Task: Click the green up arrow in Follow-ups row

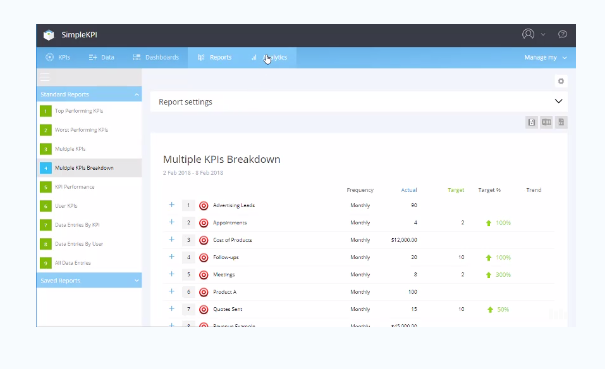Action: [x=488, y=258]
